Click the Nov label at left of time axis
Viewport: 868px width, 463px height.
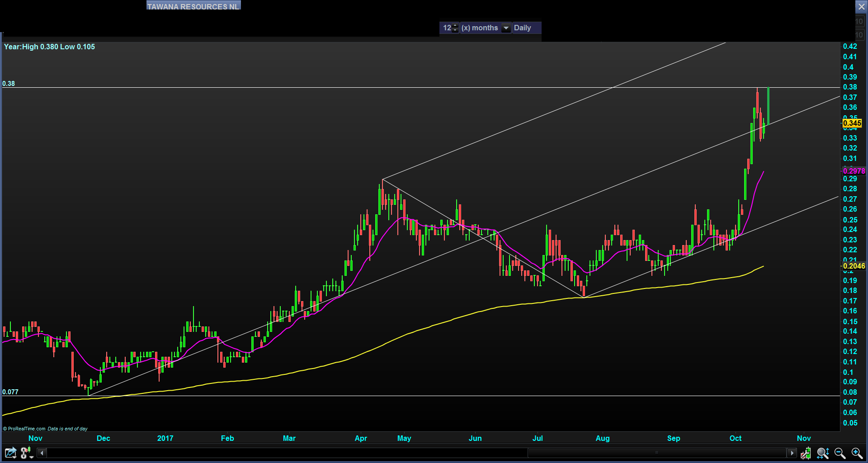(x=35, y=438)
